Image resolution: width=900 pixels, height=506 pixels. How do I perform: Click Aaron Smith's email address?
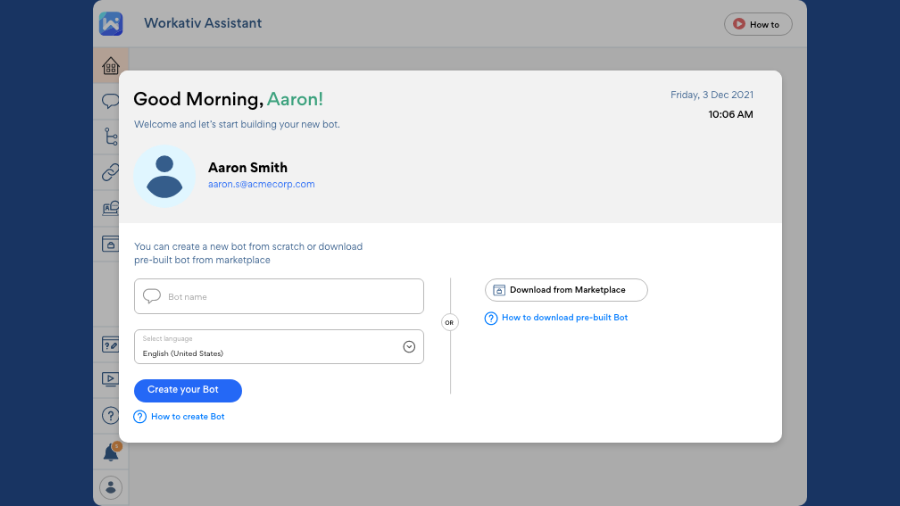261,184
